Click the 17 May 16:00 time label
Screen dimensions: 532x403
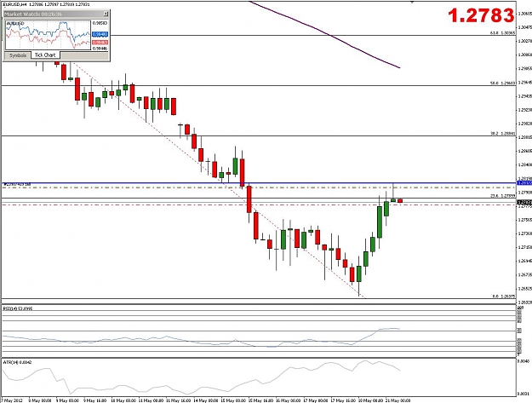pos(343,400)
